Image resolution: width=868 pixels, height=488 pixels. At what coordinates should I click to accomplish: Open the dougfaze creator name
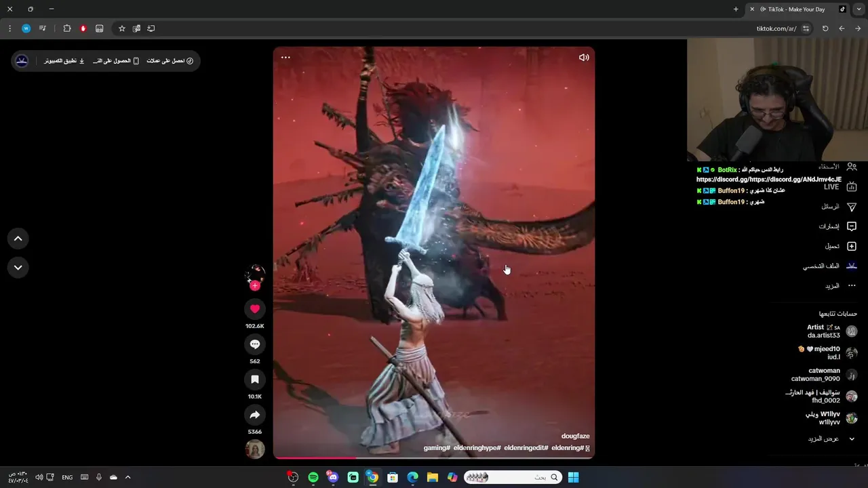[575, 436]
